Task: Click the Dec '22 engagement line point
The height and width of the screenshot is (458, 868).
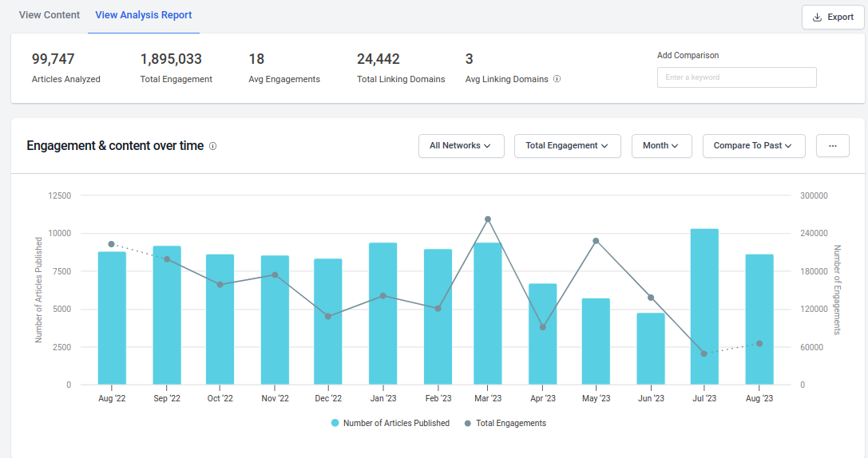Action: (327, 317)
